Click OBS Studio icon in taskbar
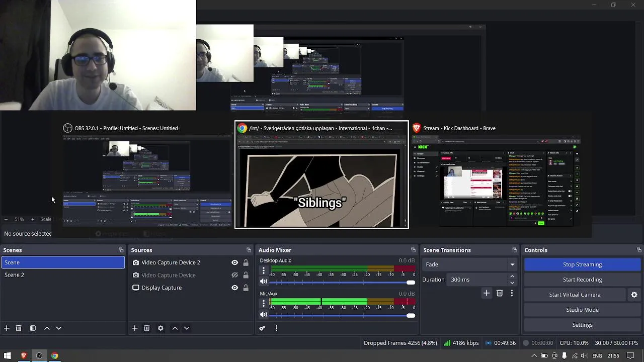This screenshot has height=362, width=644. point(39,356)
